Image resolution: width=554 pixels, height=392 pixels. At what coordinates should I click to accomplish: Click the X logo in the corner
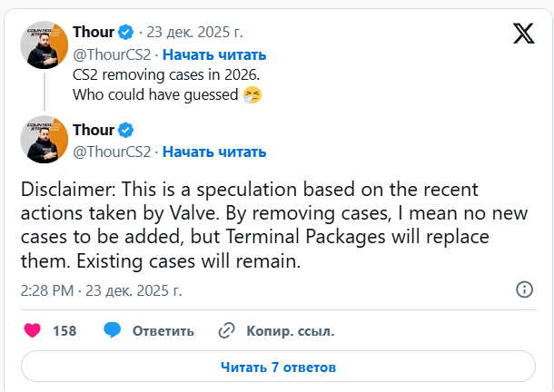coord(525,35)
